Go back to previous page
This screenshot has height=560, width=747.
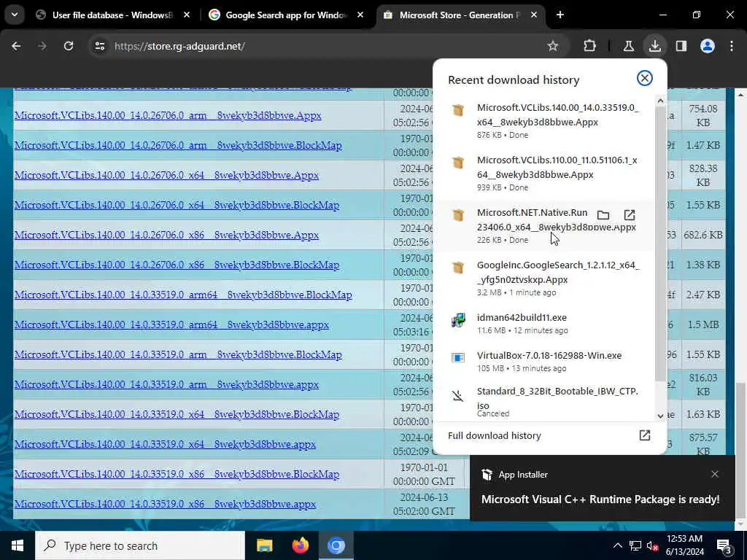click(16, 46)
